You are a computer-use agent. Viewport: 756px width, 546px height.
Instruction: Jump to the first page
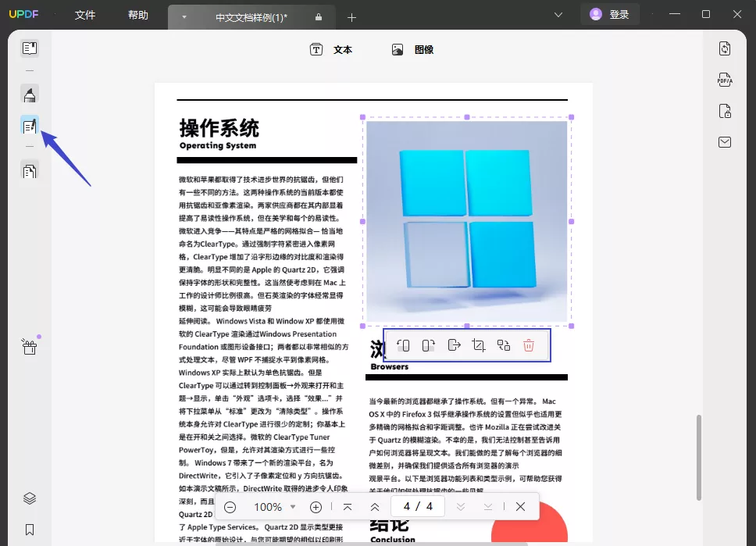tap(348, 507)
